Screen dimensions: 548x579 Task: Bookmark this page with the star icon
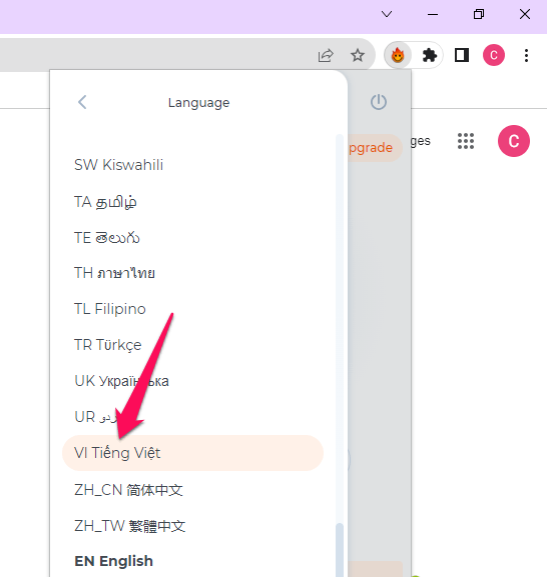tap(357, 56)
